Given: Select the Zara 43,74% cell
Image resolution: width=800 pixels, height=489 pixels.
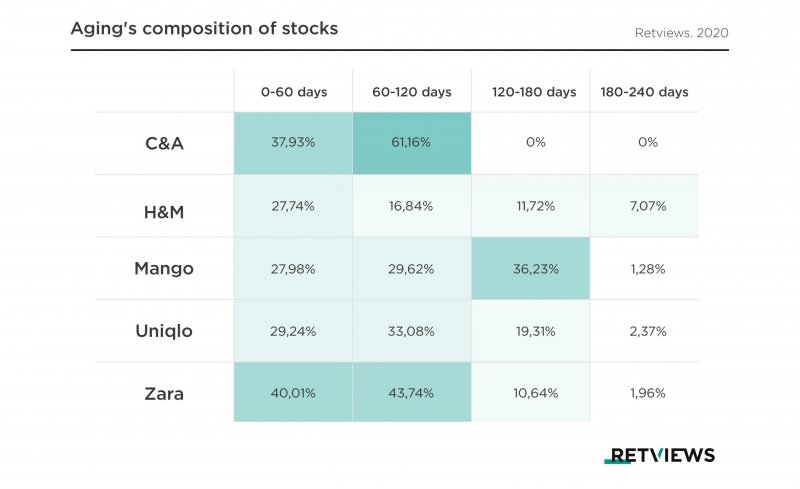Looking at the screenshot, I should coord(411,393).
